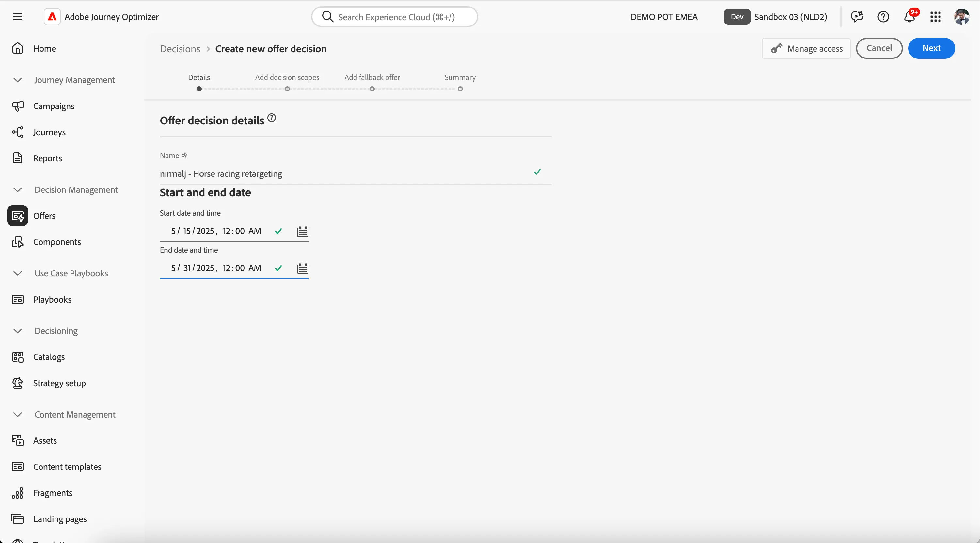
Task: Open Reports from sidebar
Action: (48, 158)
